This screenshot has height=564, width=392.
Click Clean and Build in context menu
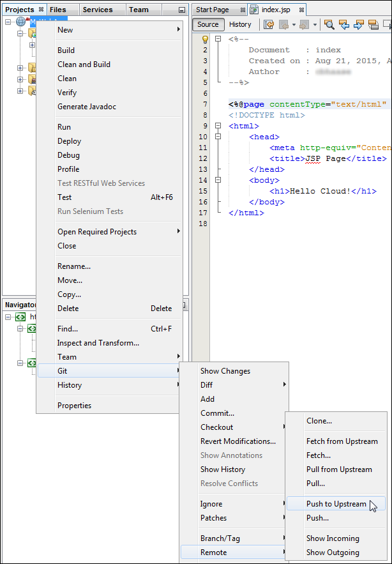tap(84, 65)
